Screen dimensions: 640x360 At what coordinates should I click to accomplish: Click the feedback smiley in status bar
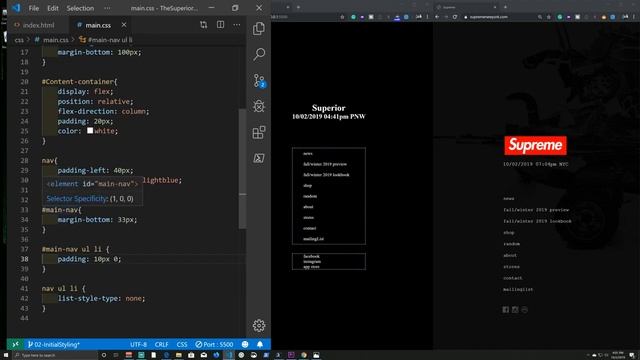pyautogui.click(x=245, y=344)
